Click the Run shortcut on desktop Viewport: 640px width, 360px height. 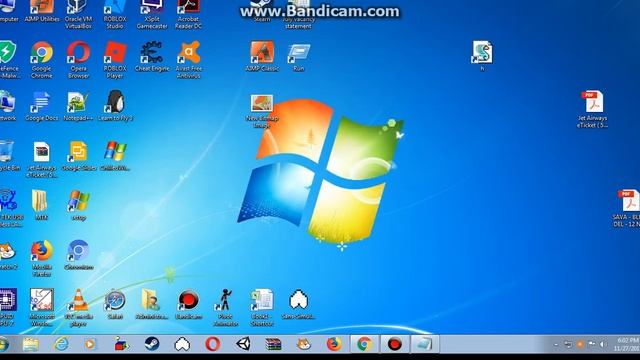click(299, 57)
